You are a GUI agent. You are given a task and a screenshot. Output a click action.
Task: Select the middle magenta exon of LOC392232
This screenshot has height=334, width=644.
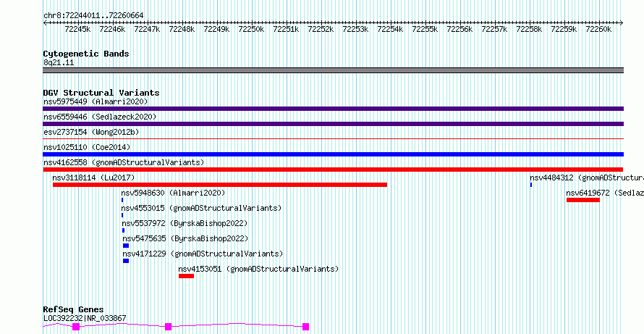point(168,327)
